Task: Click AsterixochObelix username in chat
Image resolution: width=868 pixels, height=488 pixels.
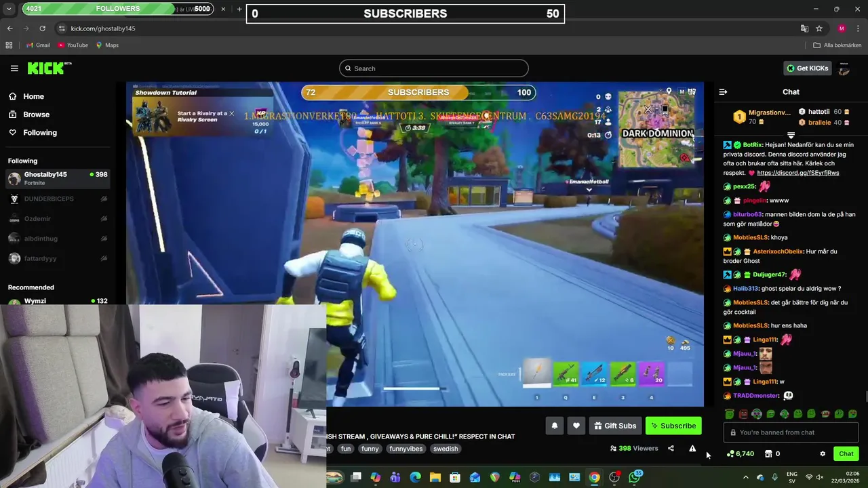Action: tap(778, 251)
